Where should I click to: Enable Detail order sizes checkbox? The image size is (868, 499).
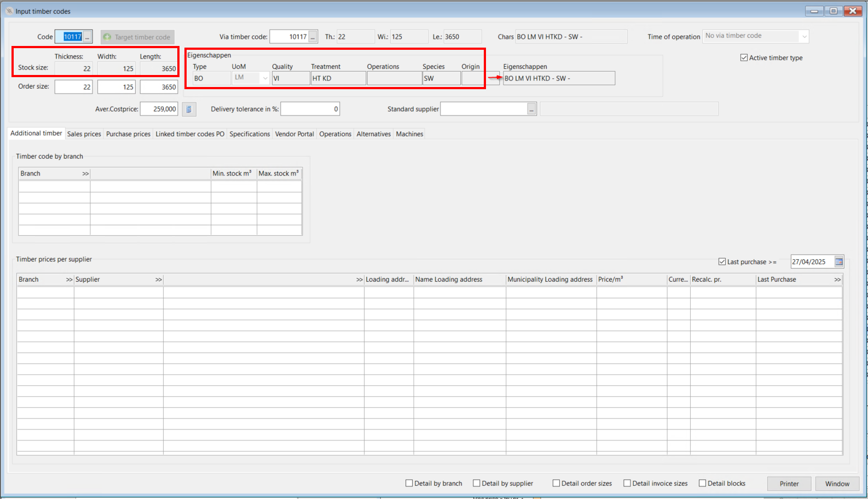[x=556, y=483]
